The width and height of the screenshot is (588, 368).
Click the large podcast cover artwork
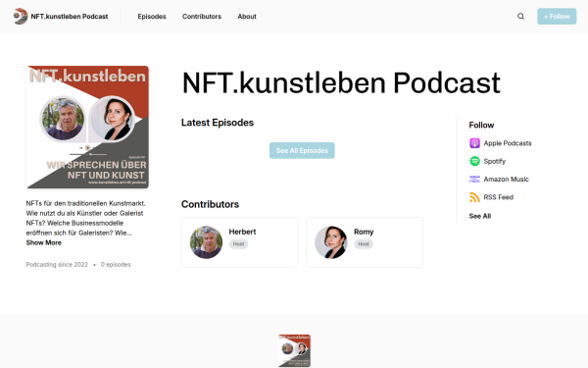[x=87, y=127]
